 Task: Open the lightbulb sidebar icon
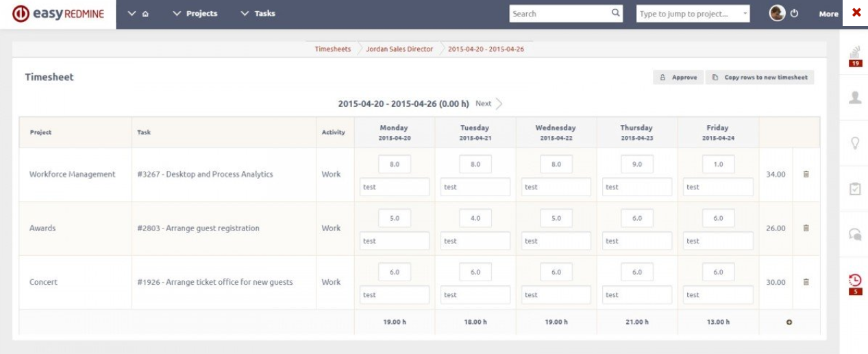tap(855, 143)
